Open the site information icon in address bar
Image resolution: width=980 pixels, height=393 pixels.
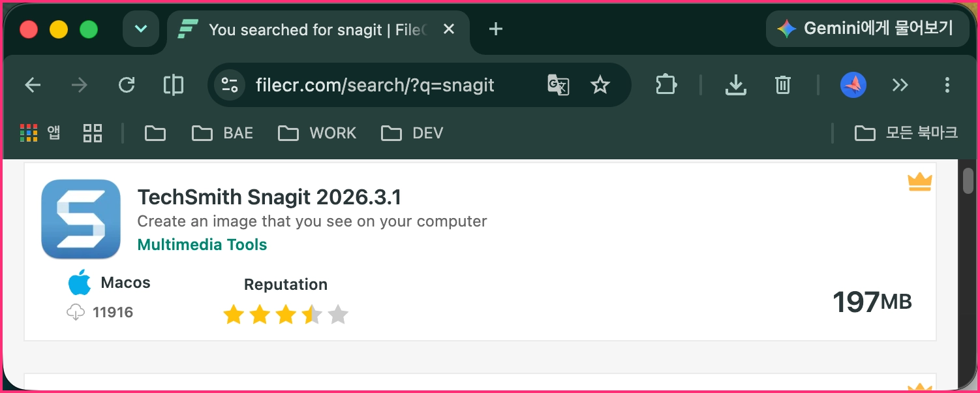pos(230,85)
